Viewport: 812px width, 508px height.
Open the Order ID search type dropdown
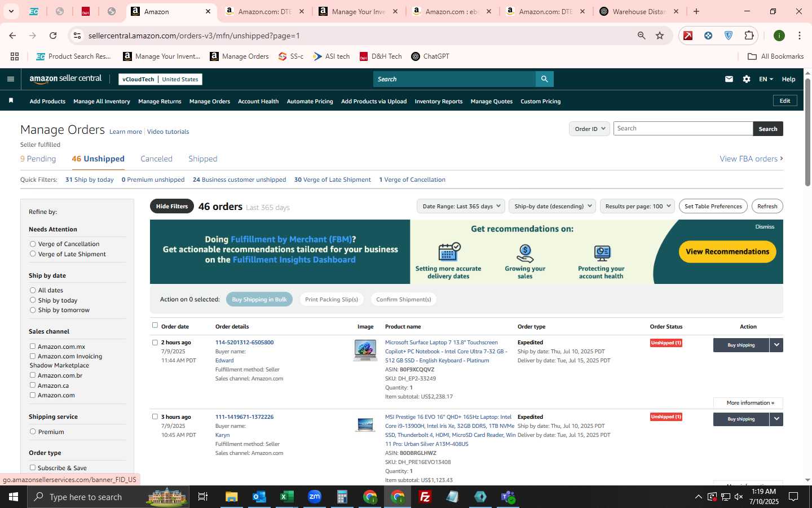(x=589, y=129)
